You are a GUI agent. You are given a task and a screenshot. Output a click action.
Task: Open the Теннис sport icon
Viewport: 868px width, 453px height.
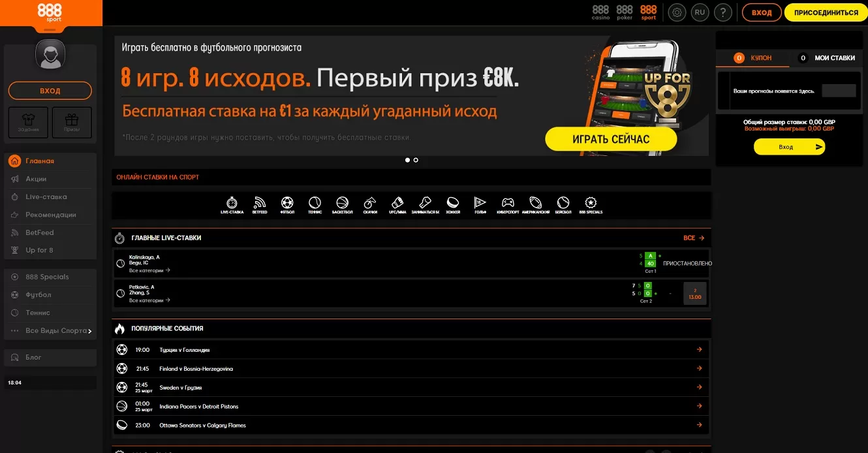click(315, 204)
